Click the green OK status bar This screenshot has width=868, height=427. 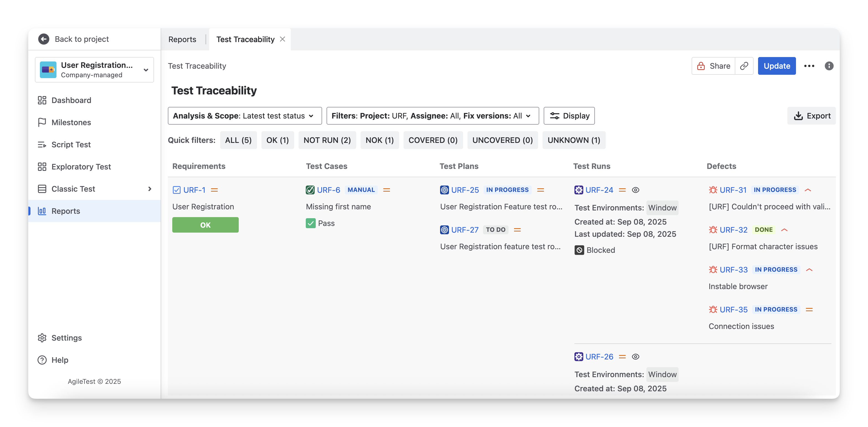click(205, 225)
